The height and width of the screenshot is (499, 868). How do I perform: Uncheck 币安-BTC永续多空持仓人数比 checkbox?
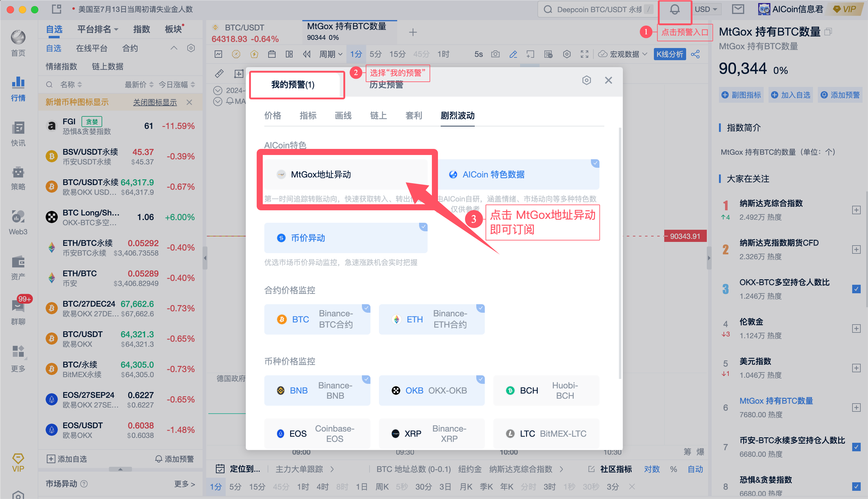coord(856,447)
